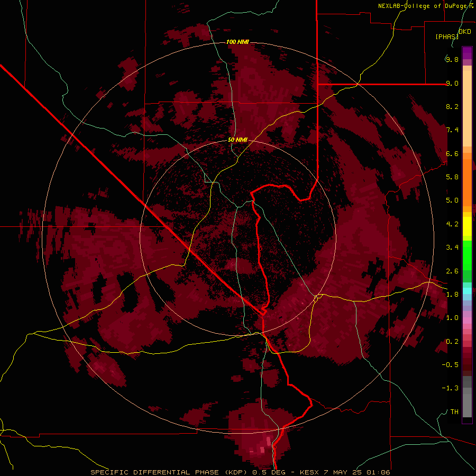Click the 1.8 scale label

(x=452, y=295)
